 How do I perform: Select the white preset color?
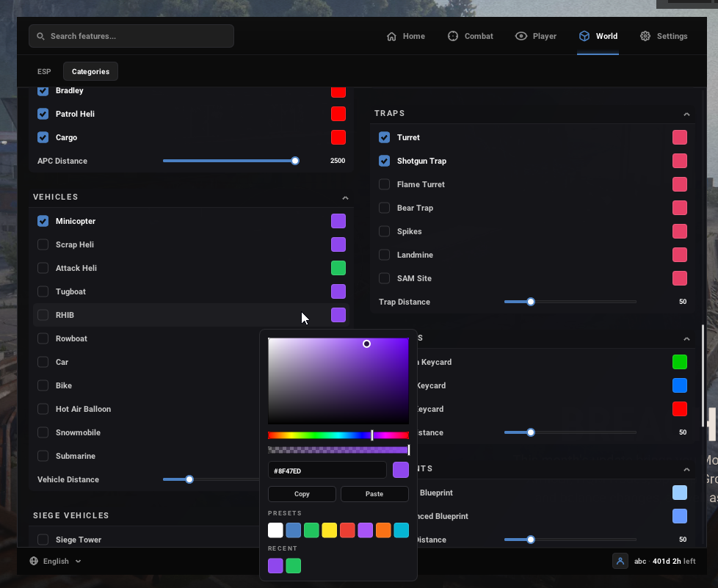pos(275,530)
